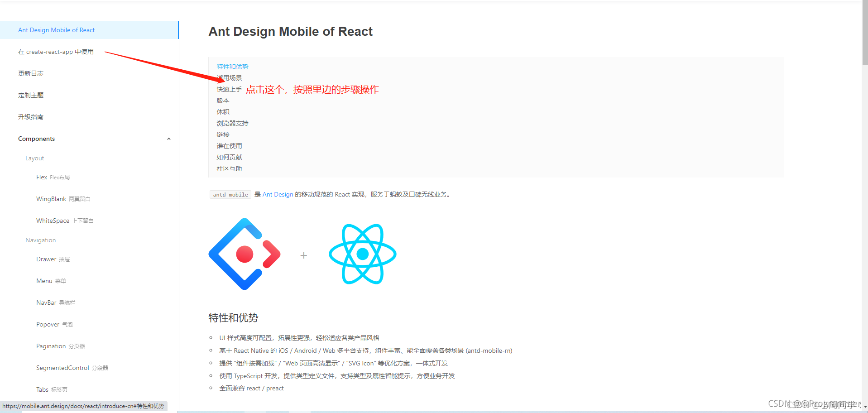
Task: Click the page title heading
Action: pos(291,31)
